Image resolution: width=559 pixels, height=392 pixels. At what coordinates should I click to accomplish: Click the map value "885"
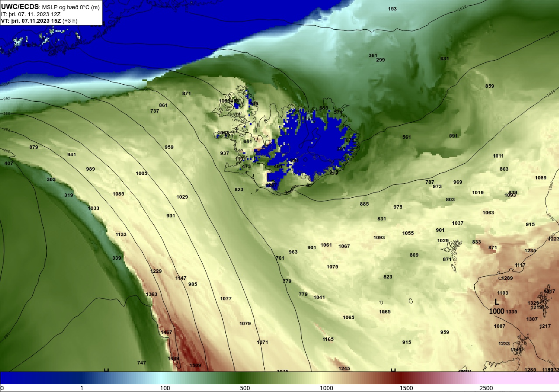pos(364,204)
